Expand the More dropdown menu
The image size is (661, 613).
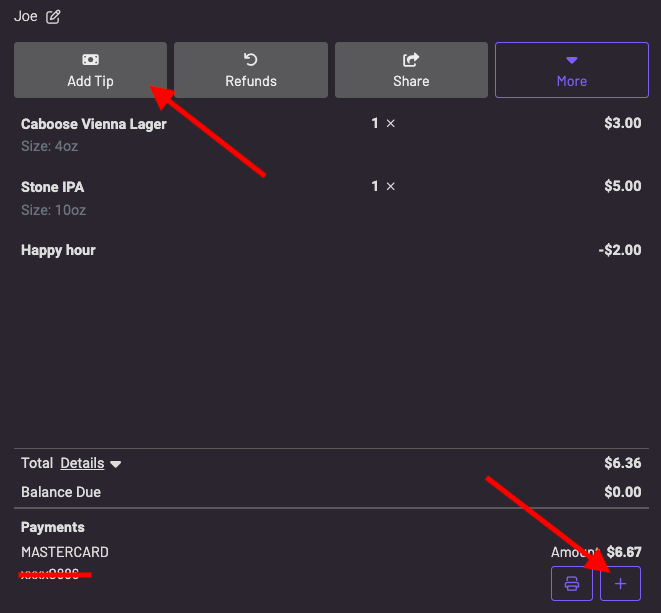point(571,70)
